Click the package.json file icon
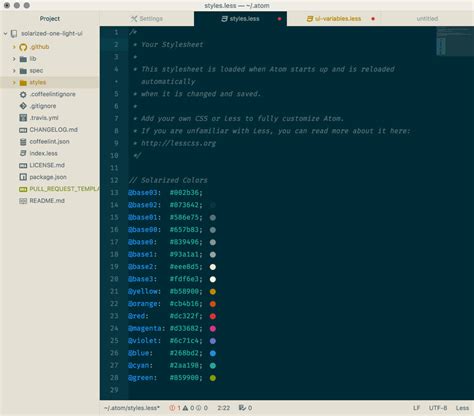The image size is (474, 416). (23, 177)
